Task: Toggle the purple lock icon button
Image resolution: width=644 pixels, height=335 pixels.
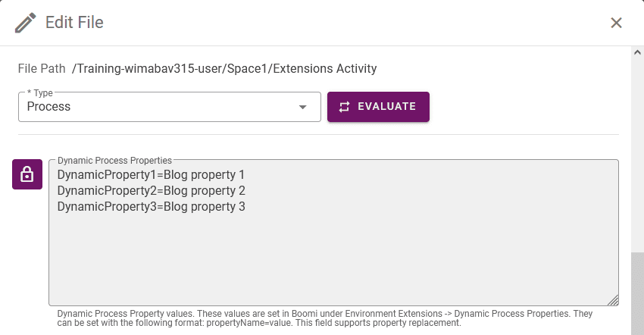Action: pyautogui.click(x=27, y=174)
